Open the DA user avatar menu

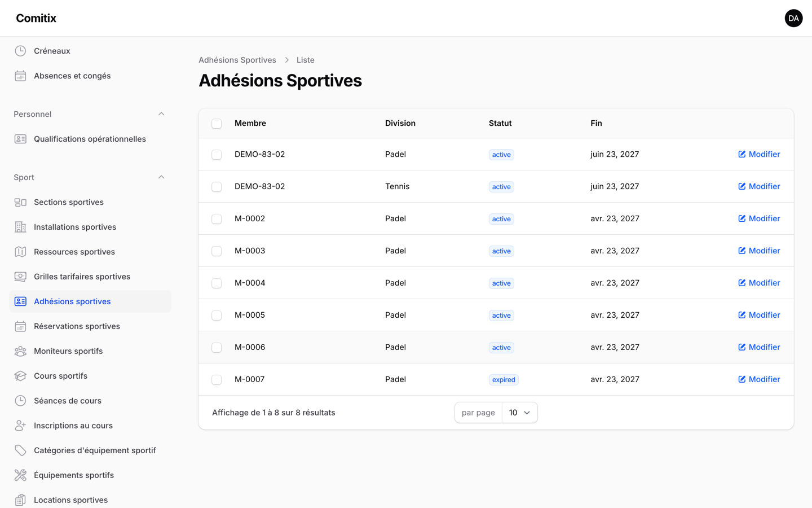tap(793, 18)
